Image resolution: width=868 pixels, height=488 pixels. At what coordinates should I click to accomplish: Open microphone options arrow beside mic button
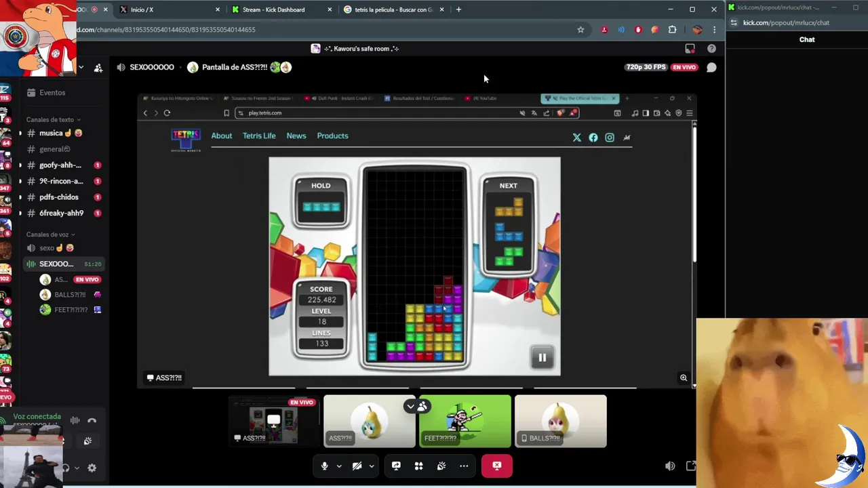click(x=338, y=466)
